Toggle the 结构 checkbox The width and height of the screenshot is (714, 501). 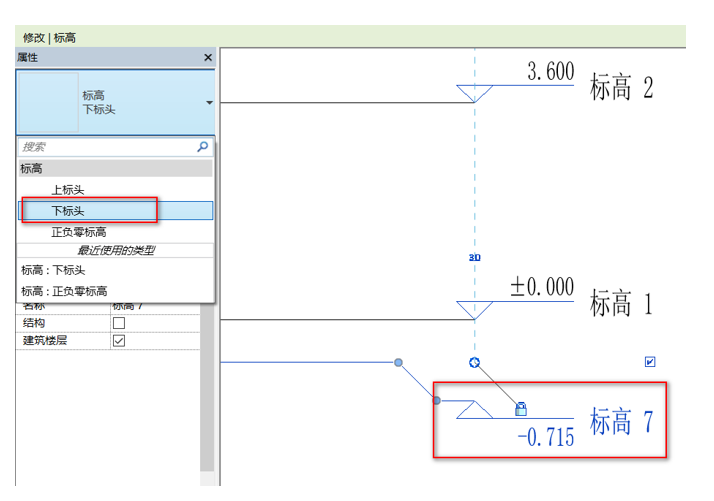point(119,323)
